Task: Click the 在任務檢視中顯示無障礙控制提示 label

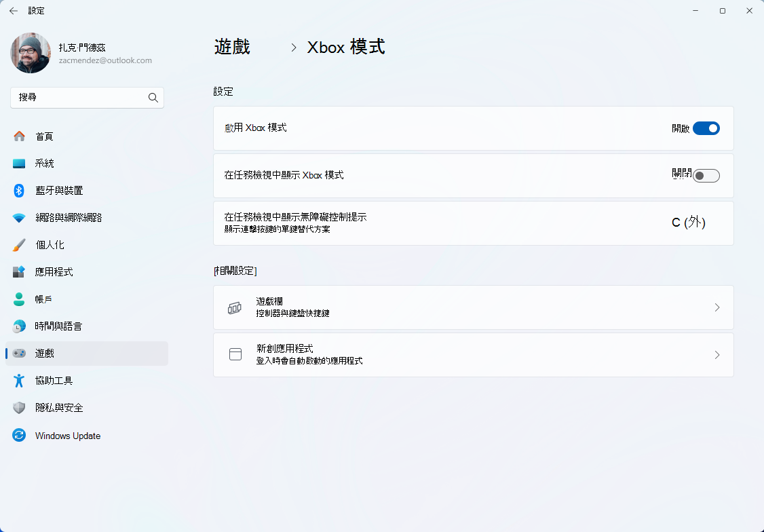Action: click(x=295, y=216)
